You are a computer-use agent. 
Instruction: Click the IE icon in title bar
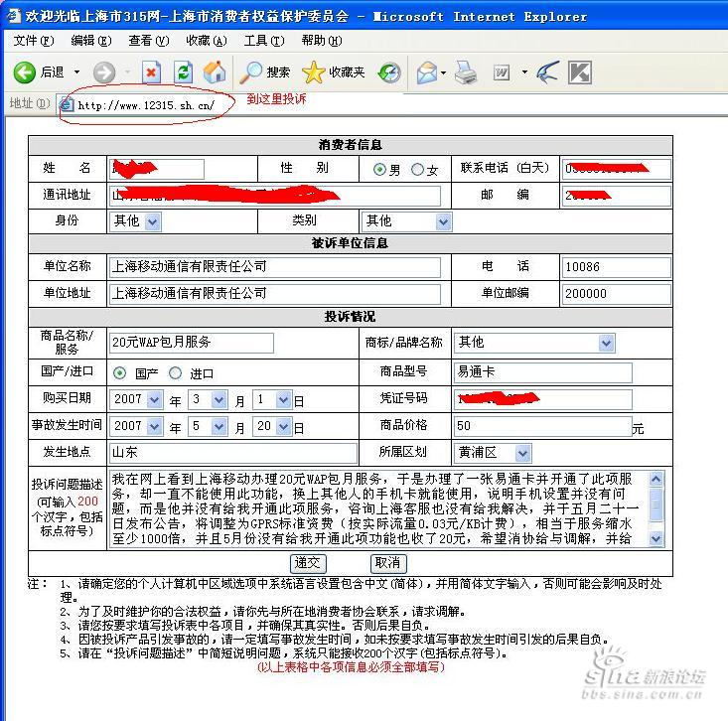pos(13,16)
